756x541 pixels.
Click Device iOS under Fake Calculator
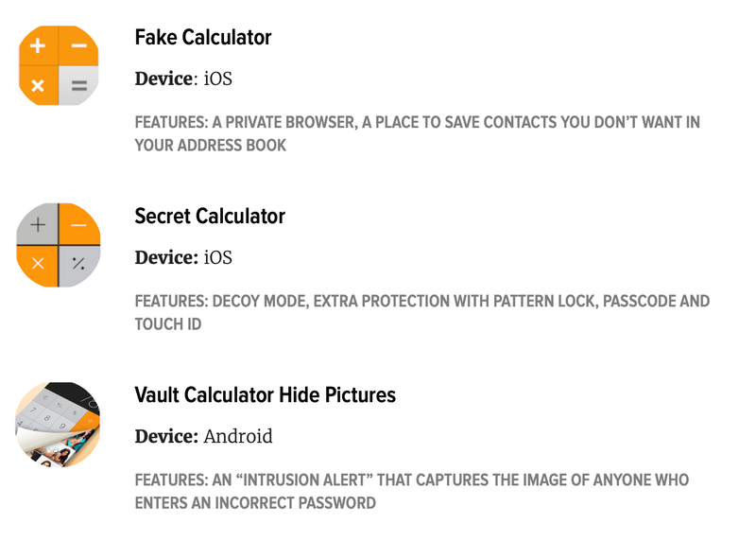[183, 79]
